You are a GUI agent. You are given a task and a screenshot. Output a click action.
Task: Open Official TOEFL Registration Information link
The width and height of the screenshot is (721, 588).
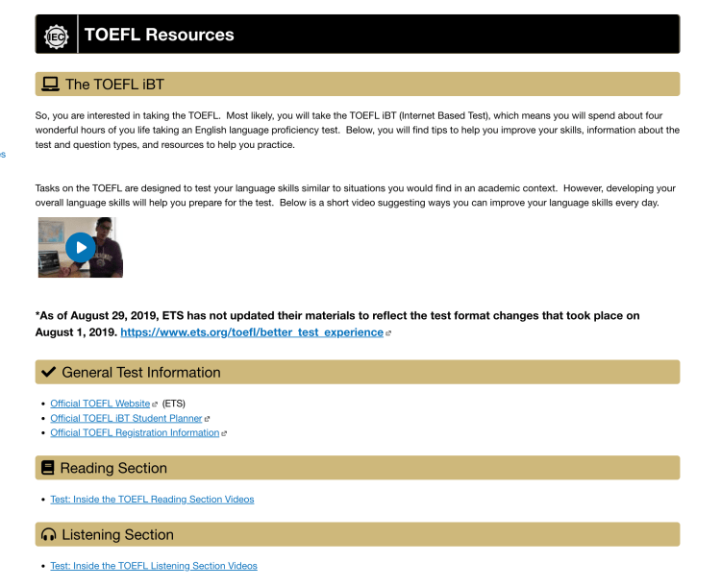coord(135,432)
